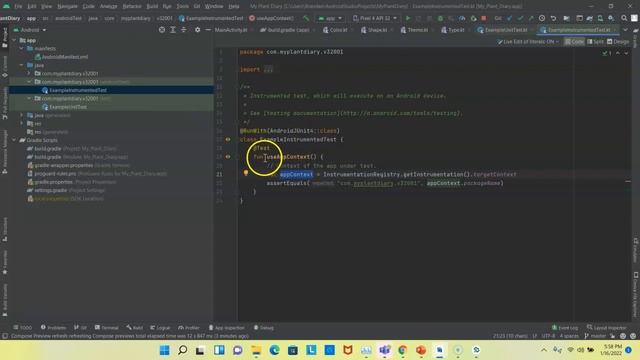Open the Logcat tool window

point(160,328)
